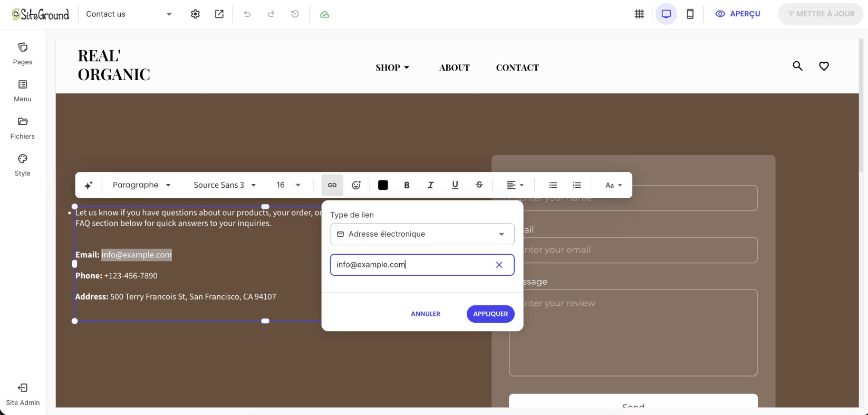Click the 'Enter your review' message box
This screenshot has width=868, height=415.
pos(633,333)
